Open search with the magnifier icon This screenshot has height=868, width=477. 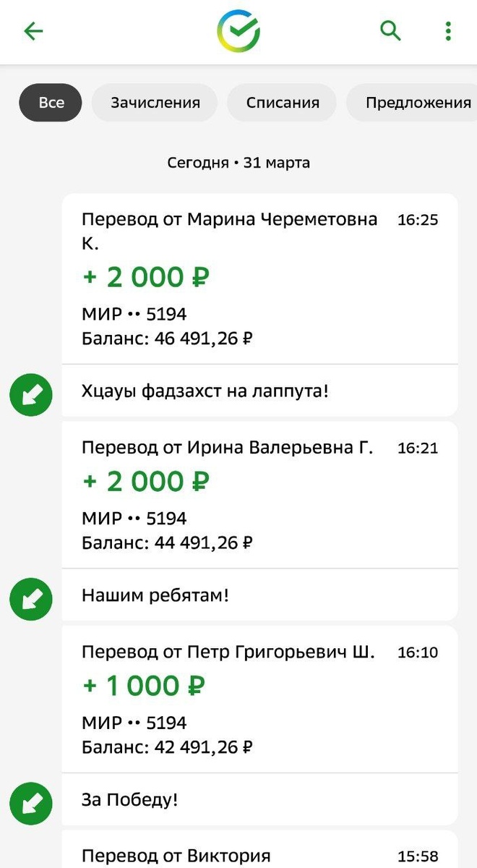point(390,31)
